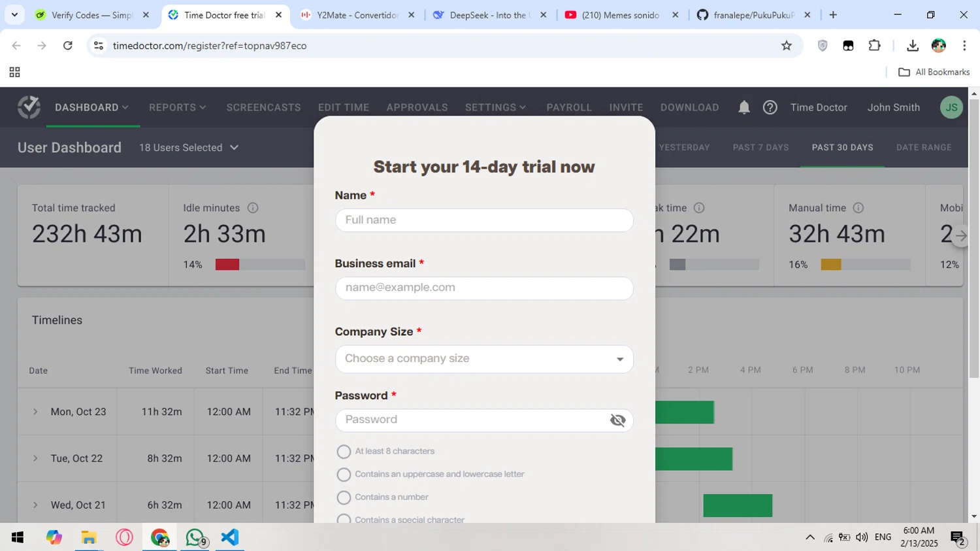Open Payroll menu item
Screen dimensions: 980x551
click(x=569, y=107)
